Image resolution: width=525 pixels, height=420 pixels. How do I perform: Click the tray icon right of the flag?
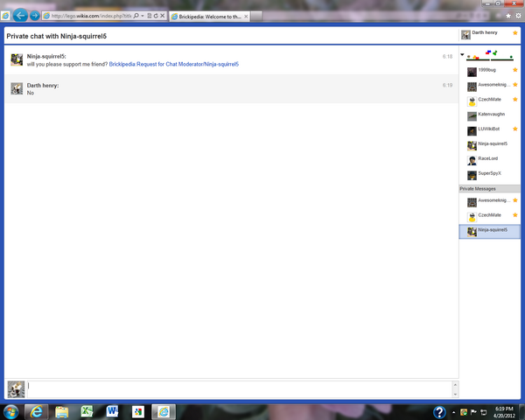click(484, 412)
